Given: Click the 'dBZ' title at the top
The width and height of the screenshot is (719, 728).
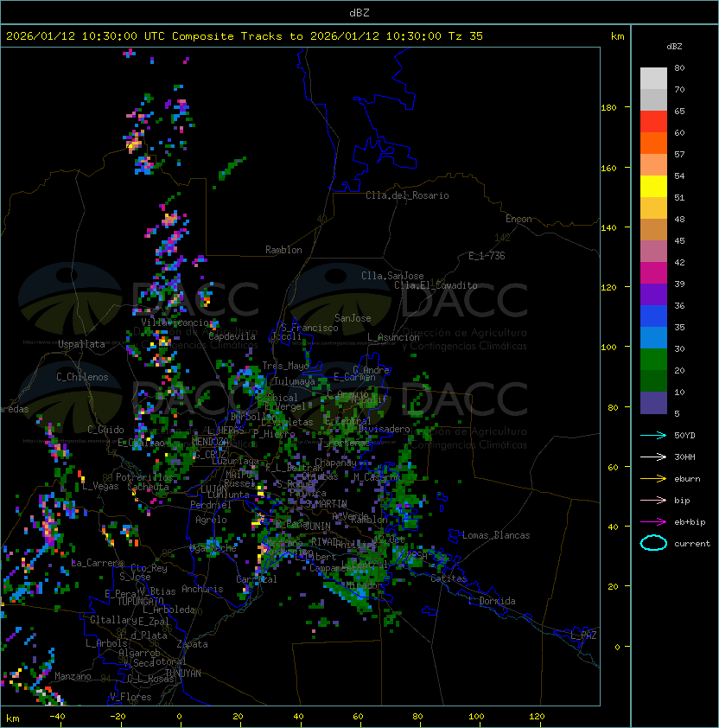Looking at the screenshot, I should (359, 12).
